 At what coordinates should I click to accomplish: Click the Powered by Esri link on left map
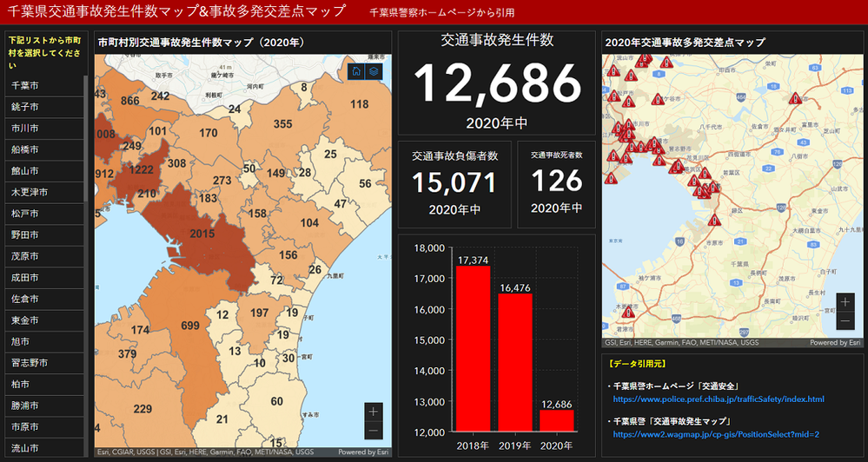[x=363, y=452]
